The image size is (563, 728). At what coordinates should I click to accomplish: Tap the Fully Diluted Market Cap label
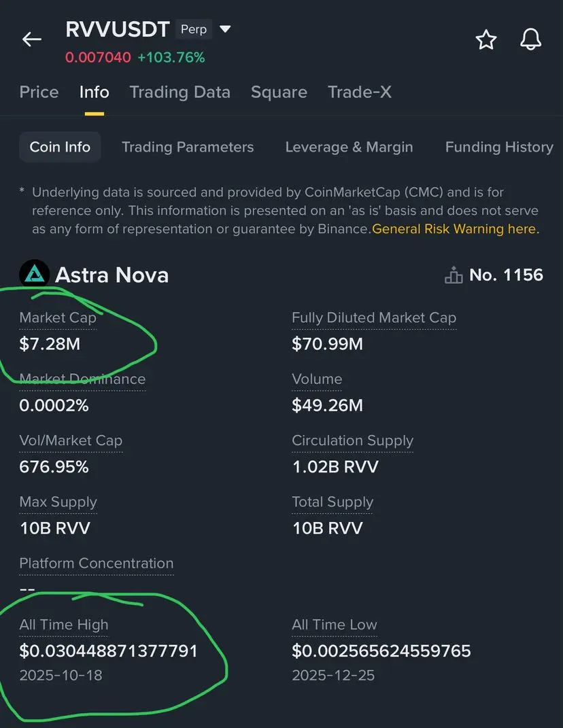374,317
